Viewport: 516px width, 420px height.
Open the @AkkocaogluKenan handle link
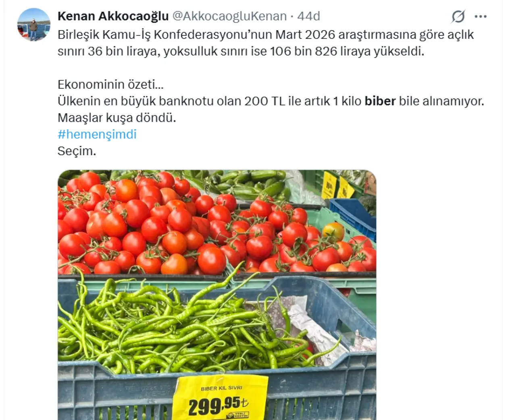tap(229, 16)
